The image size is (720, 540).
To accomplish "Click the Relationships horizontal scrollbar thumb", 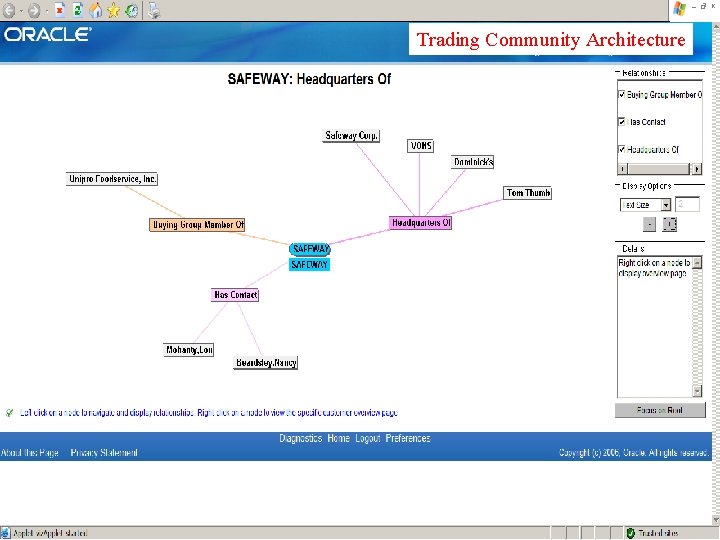I will (656, 169).
